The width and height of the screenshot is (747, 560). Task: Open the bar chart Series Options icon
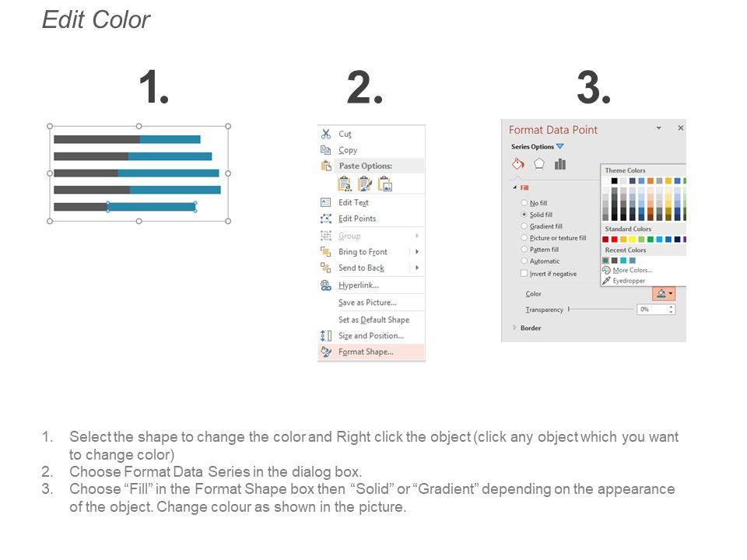click(x=560, y=164)
